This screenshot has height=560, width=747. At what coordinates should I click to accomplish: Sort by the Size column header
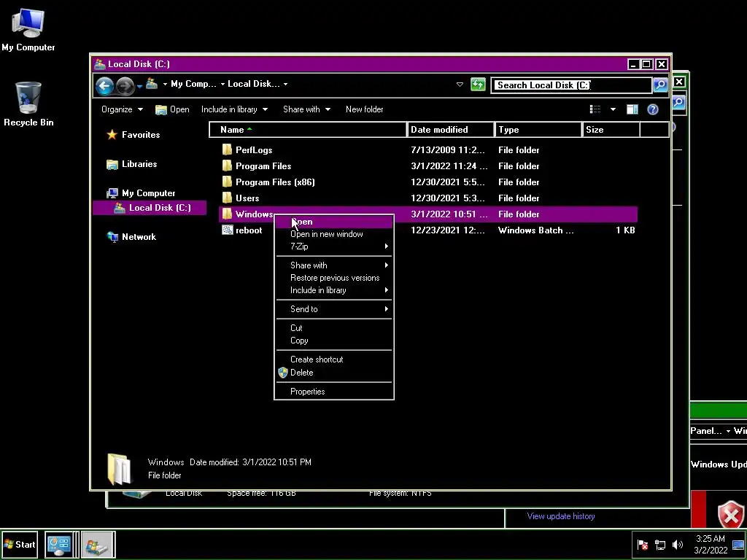point(611,130)
